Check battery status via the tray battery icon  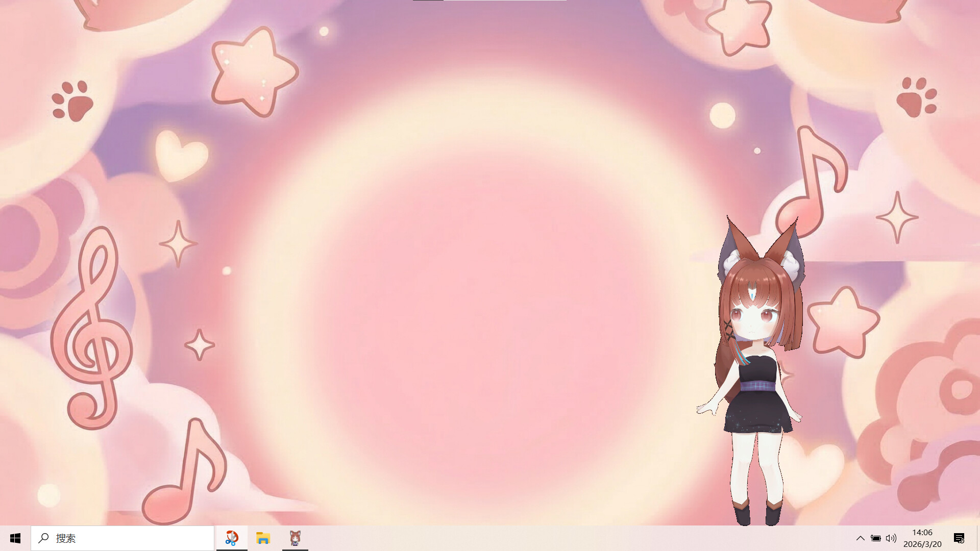click(876, 538)
